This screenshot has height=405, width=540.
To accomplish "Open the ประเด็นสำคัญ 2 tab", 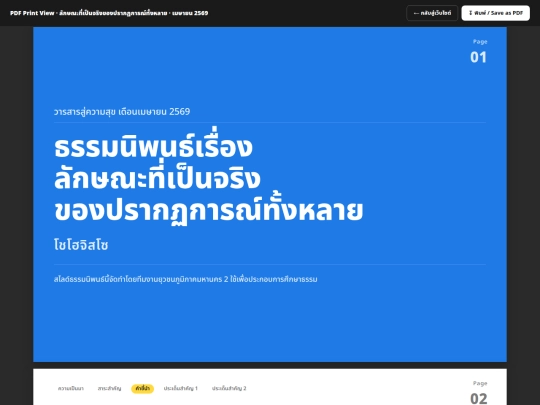I will (x=229, y=388).
